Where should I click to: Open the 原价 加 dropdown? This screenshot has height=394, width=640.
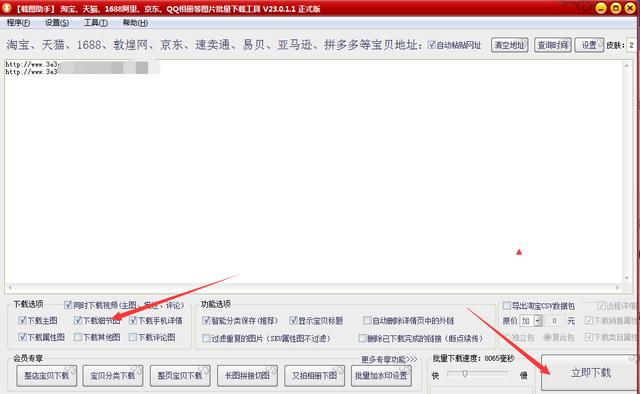pyautogui.click(x=538, y=321)
